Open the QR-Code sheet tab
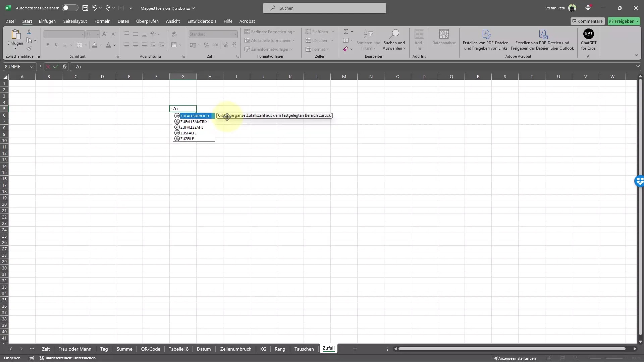Viewport: 644px width, 362px height. pos(151,349)
